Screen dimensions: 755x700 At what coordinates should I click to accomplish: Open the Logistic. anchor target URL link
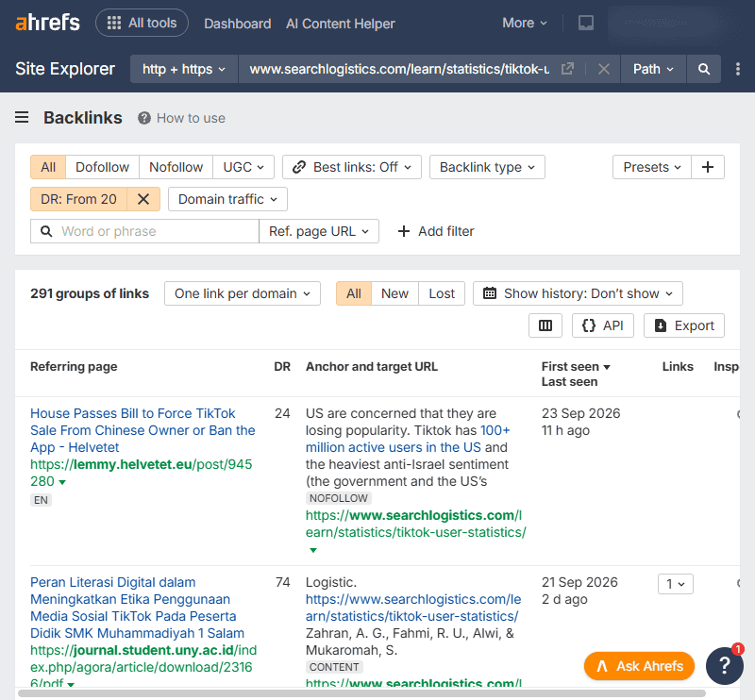click(x=413, y=608)
